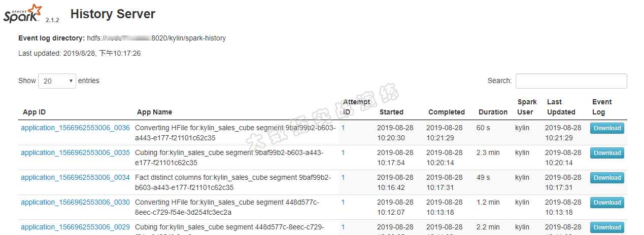Viewport: 644px width, 235px height.
Task: Click the '2.3 min' duration cell
Action: [x=488, y=152]
